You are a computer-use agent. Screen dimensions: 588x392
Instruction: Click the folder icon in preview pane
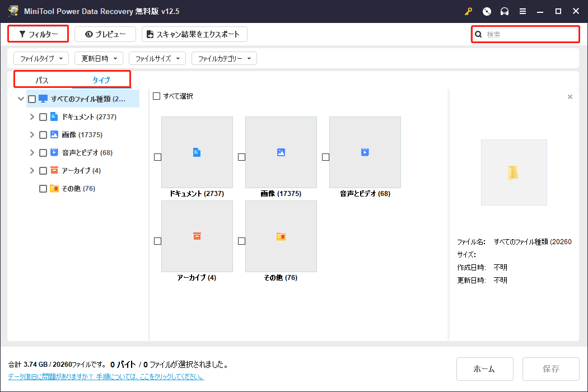click(x=514, y=172)
